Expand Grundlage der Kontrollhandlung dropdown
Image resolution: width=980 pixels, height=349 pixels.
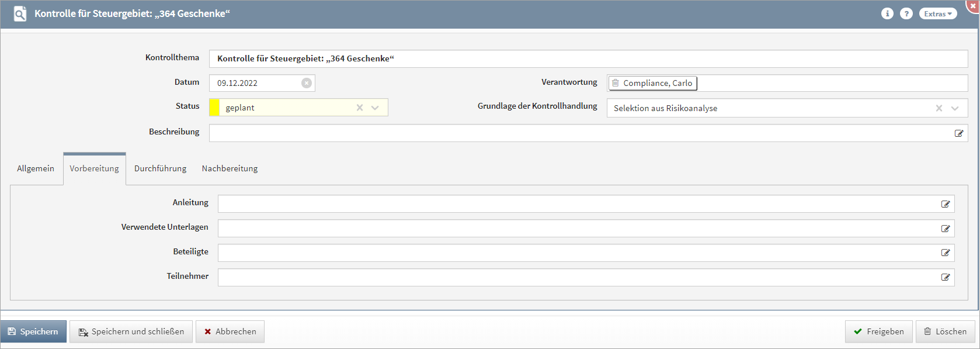point(955,108)
